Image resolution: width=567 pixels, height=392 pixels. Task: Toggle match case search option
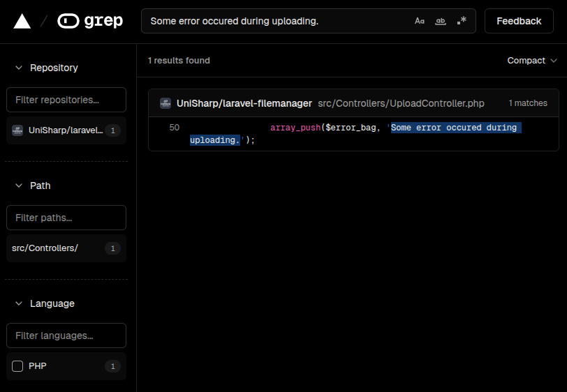coord(420,22)
